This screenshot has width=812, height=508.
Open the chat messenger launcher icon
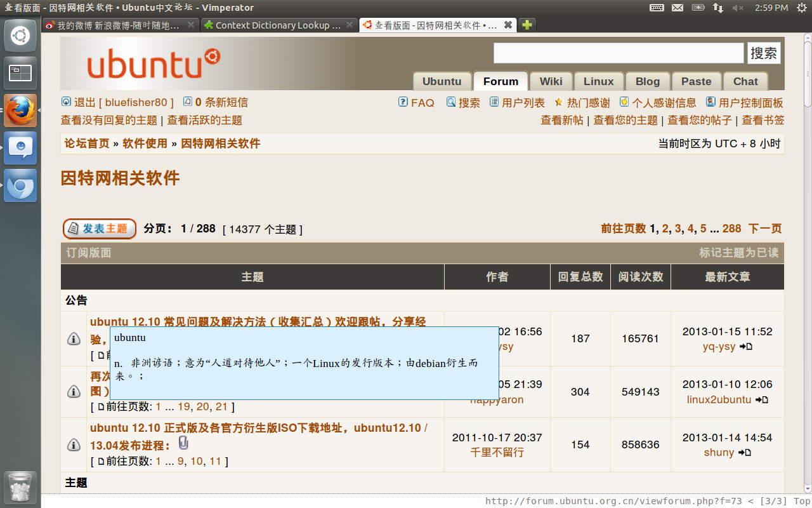pos(20,148)
